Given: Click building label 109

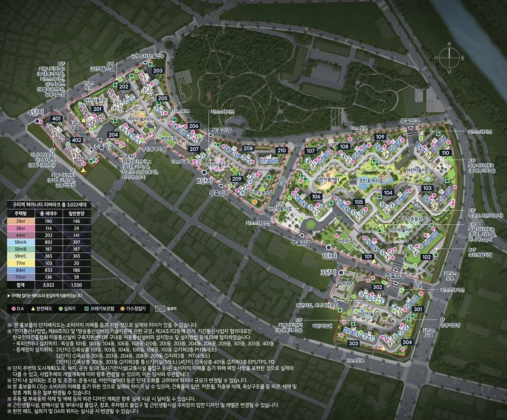Looking at the screenshot, I should pyautogui.click(x=380, y=137).
